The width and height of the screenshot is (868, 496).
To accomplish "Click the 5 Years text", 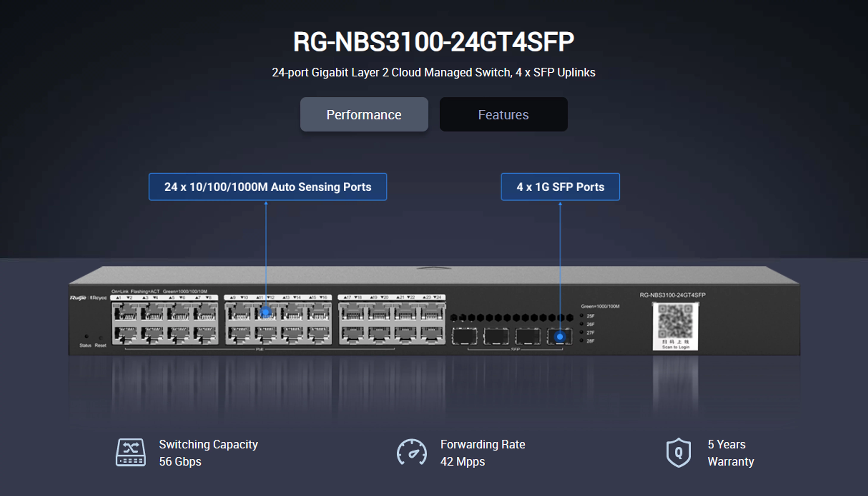I will click(727, 444).
